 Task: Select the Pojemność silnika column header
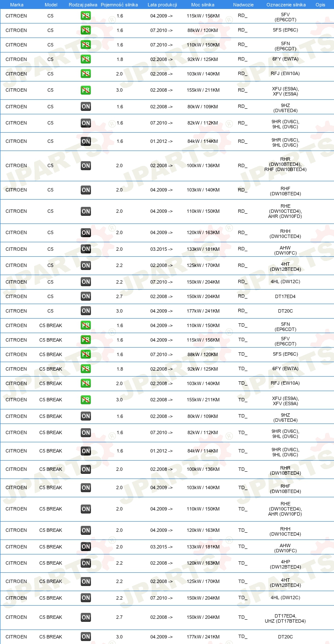point(119,5)
